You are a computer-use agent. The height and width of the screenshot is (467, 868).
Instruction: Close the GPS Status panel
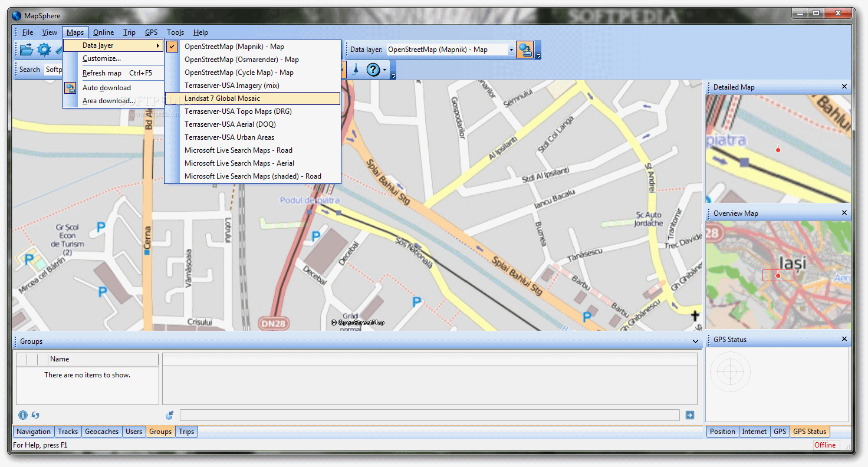pos(844,339)
